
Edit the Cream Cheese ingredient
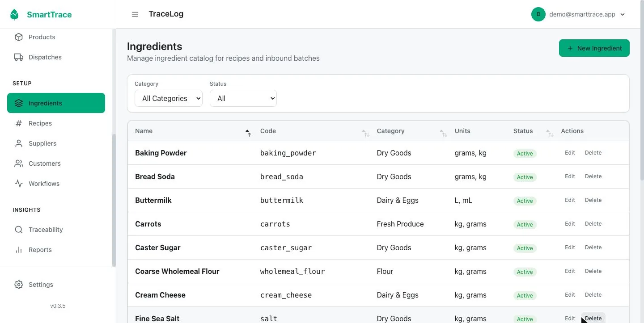570,295
